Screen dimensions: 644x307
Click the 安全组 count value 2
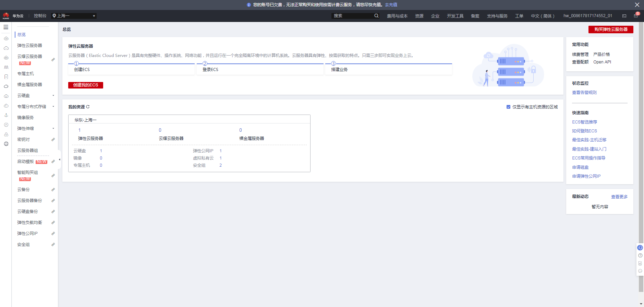221,165
